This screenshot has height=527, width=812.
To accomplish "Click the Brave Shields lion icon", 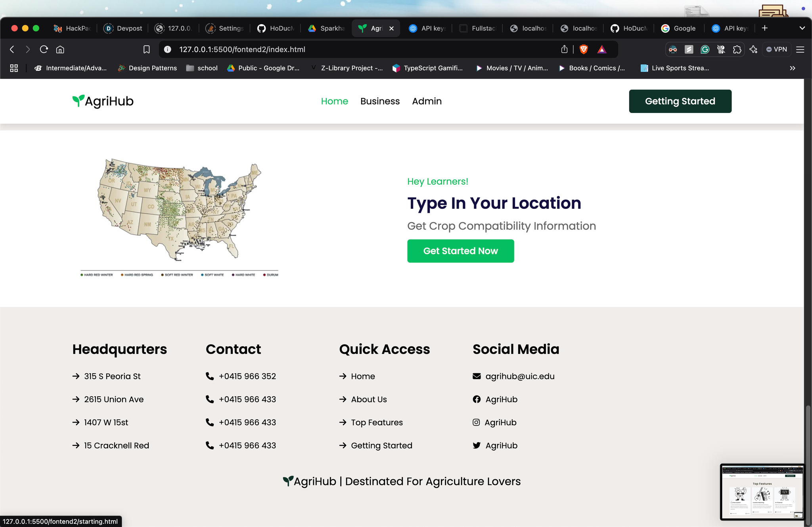I will click(x=584, y=49).
